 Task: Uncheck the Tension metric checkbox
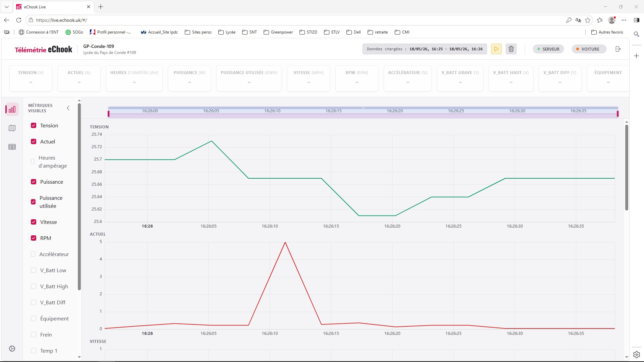click(x=34, y=125)
